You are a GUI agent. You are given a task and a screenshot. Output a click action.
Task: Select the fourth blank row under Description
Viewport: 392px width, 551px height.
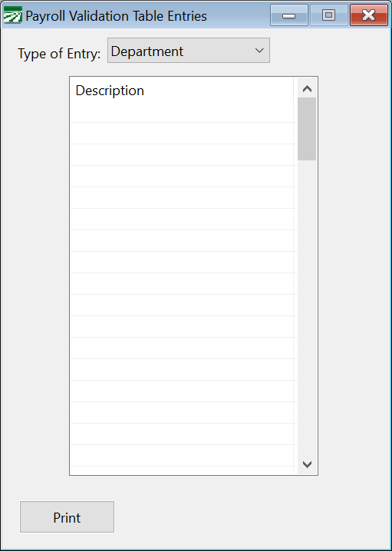click(x=182, y=176)
